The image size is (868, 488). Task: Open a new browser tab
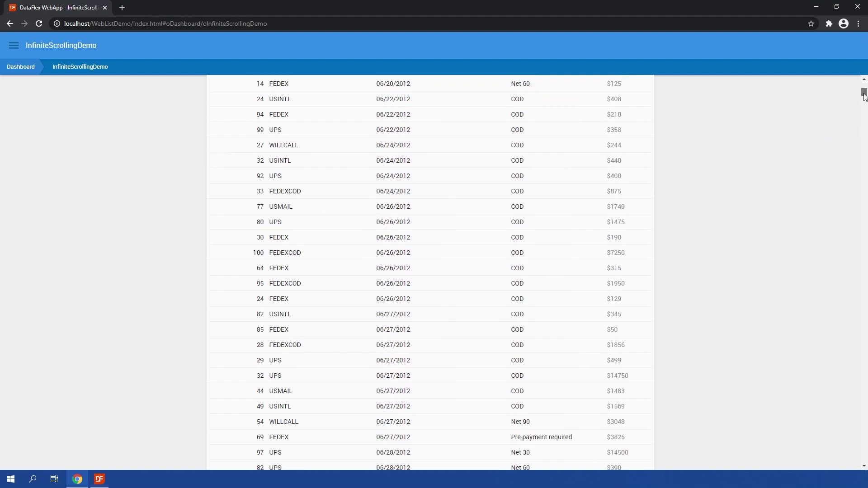click(122, 8)
